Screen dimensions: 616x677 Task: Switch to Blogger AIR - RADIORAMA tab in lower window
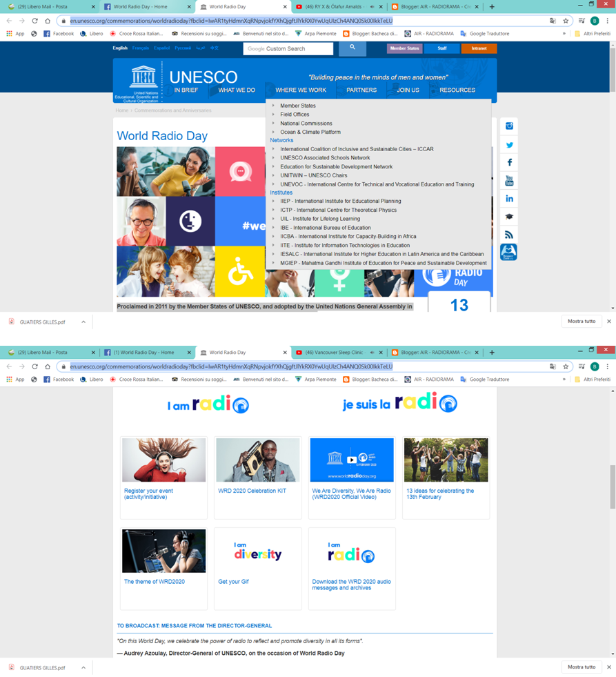(435, 353)
